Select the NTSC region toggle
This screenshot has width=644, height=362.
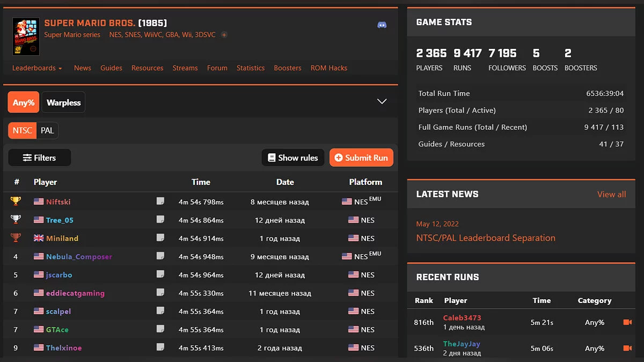(x=22, y=131)
